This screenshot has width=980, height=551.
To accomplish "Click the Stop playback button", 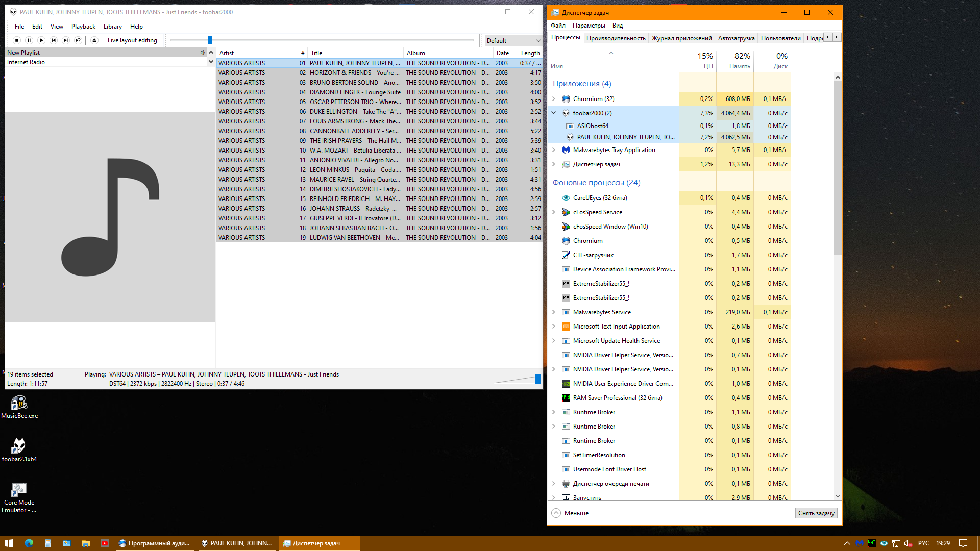I will pos(17,40).
